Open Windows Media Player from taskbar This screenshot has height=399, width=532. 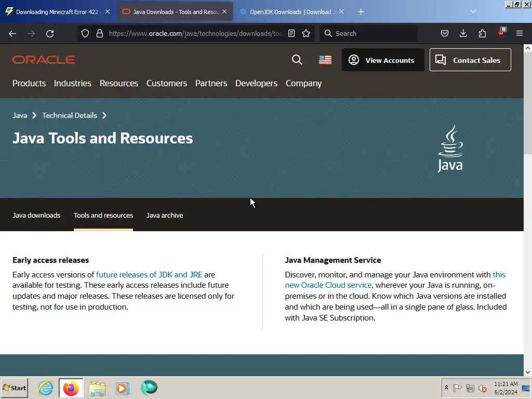click(123, 388)
